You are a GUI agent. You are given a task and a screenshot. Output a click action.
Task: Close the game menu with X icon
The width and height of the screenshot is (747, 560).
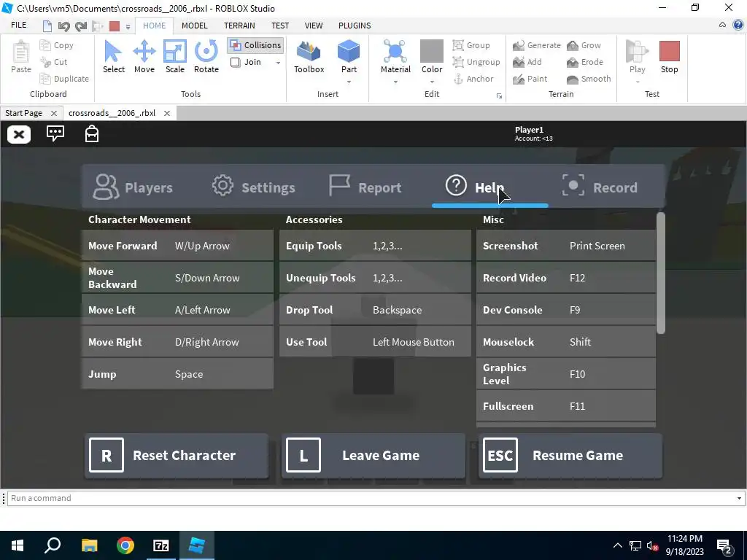tap(19, 134)
